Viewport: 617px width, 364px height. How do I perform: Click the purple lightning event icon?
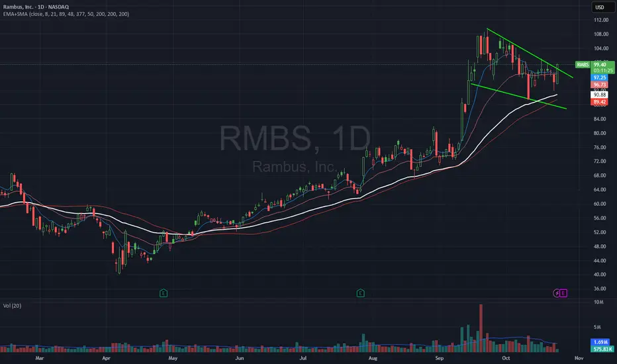coord(556,293)
